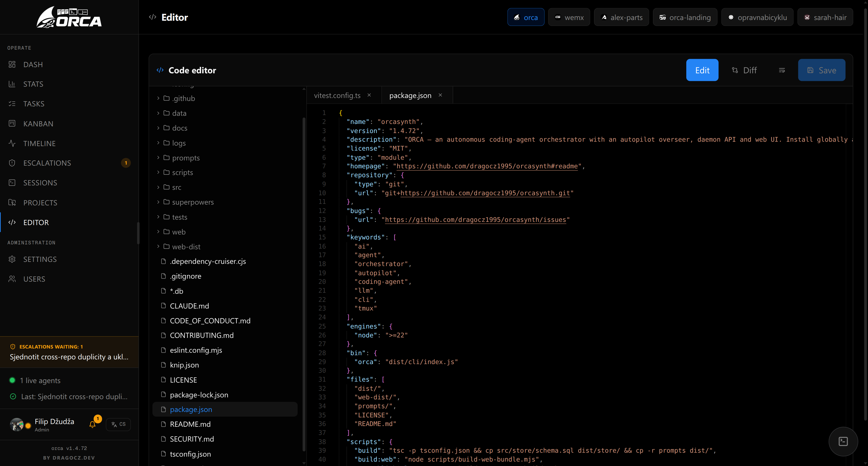Close the vitest.config.ts tab
The width and height of the screenshot is (868, 466).
369,95
